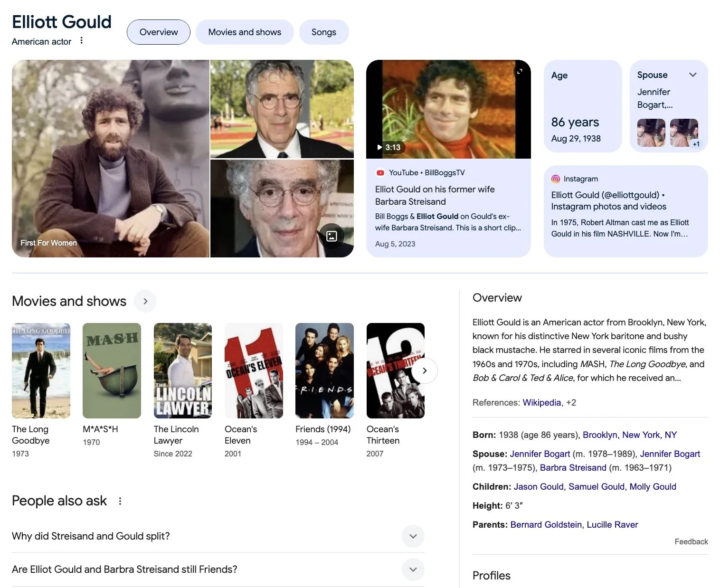This screenshot has width=720, height=588.
Task: Show the +2 additional references
Action: pos(571,403)
